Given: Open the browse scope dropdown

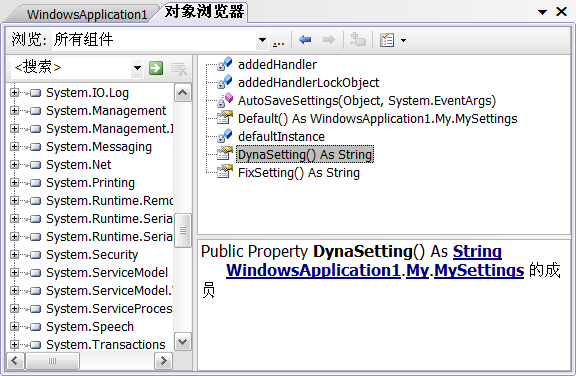Looking at the screenshot, I should tap(262, 40).
